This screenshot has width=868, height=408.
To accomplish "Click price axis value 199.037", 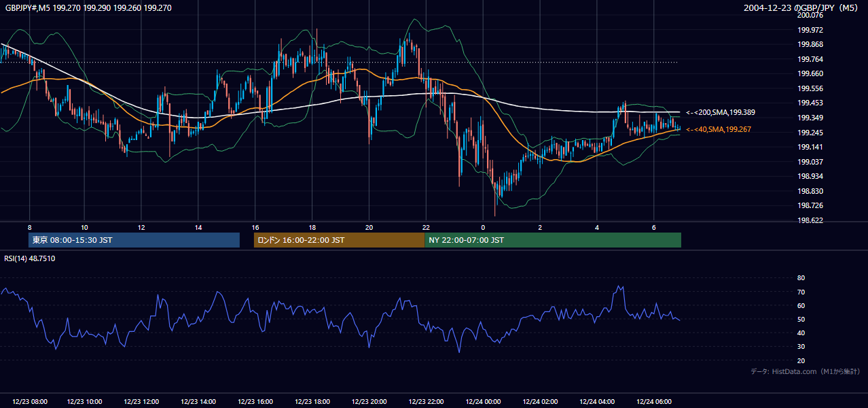I will coord(810,162).
